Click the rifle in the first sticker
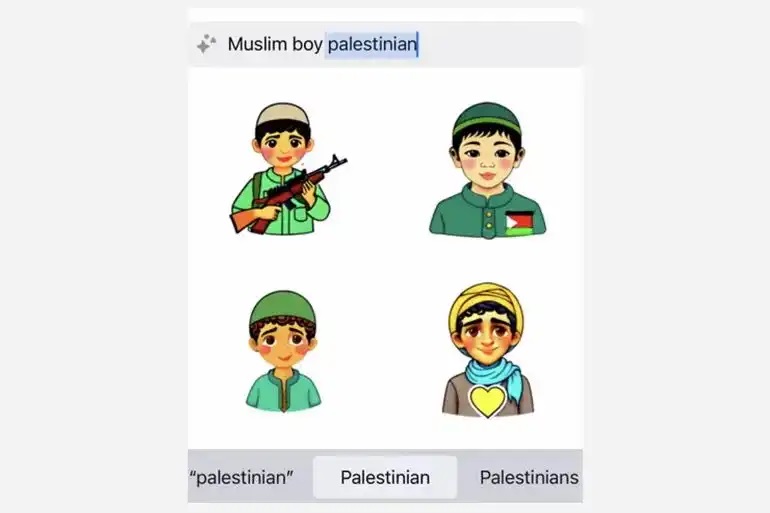This screenshot has height=513, width=770. [288, 194]
